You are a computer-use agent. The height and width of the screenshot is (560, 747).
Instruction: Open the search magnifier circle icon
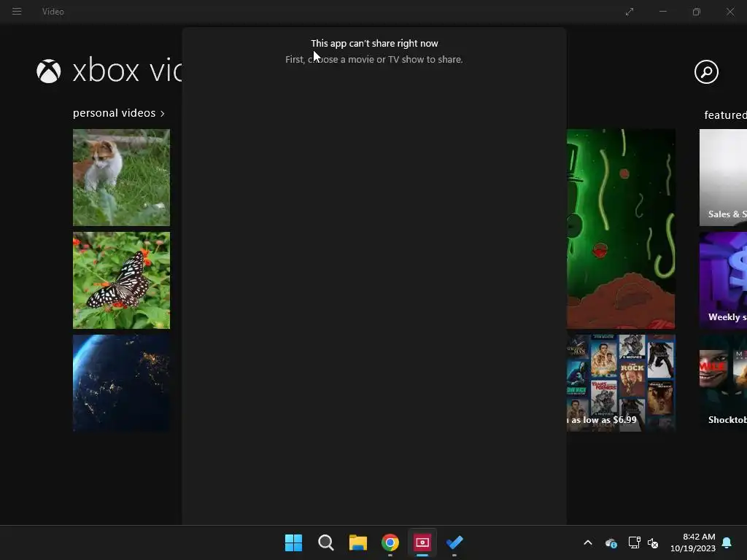coord(706,72)
